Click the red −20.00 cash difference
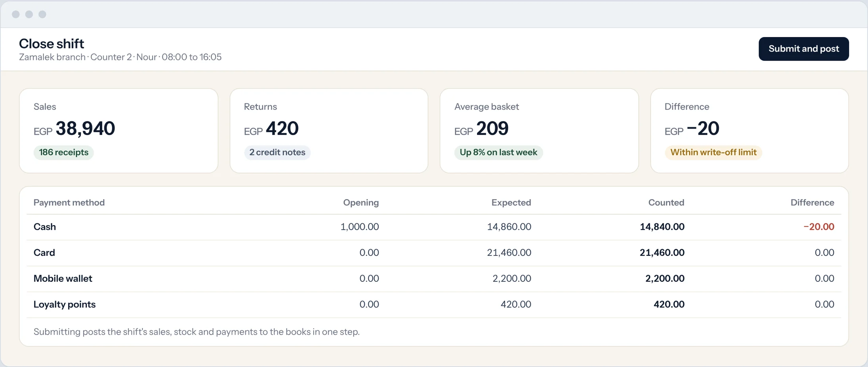Screen dimensions: 868x367 (x=819, y=227)
